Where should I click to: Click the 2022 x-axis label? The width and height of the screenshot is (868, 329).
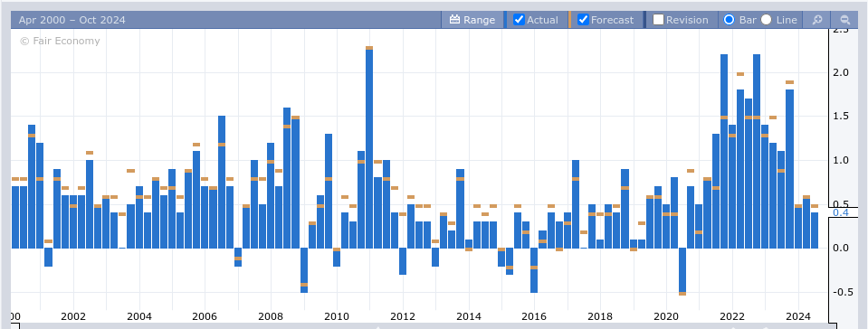pos(732,317)
